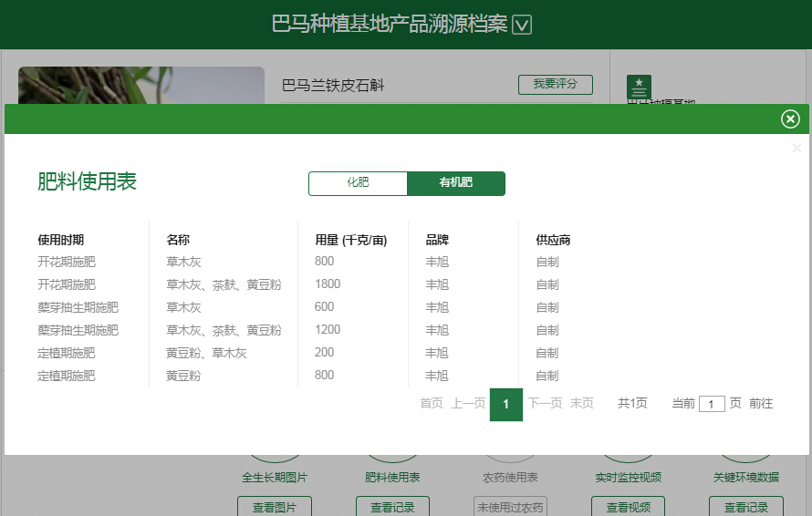Click 查看记录 under 肥料使用表
The height and width of the screenshot is (516, 812).
(x=392, y=507)
